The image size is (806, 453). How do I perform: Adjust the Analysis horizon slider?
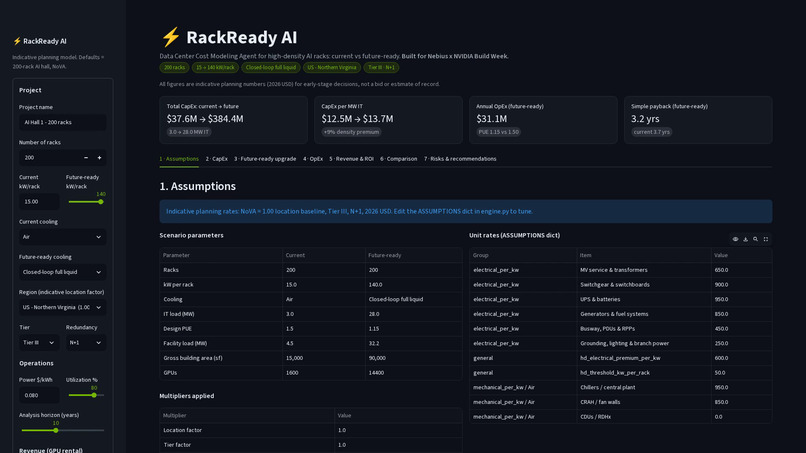56,430
